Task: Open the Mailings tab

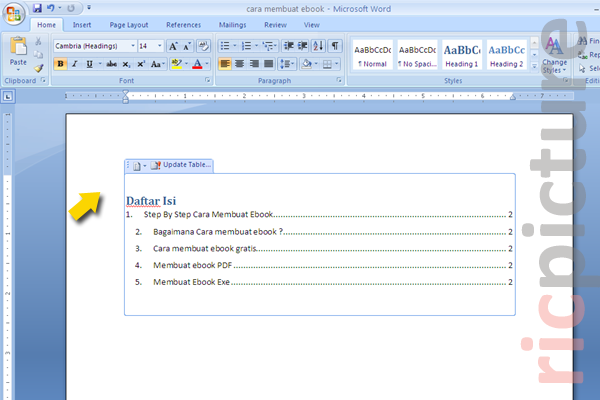Action: [232, 25]
